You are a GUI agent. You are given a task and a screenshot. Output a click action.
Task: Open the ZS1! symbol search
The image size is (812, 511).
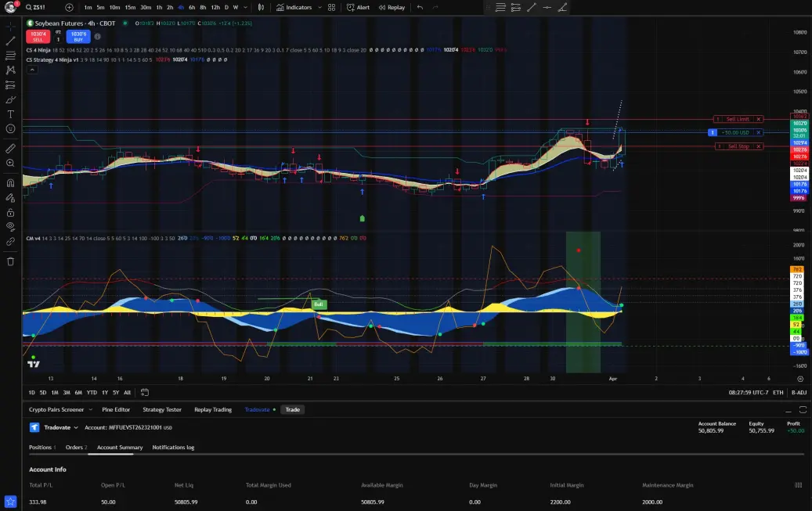tap(35, 7)
